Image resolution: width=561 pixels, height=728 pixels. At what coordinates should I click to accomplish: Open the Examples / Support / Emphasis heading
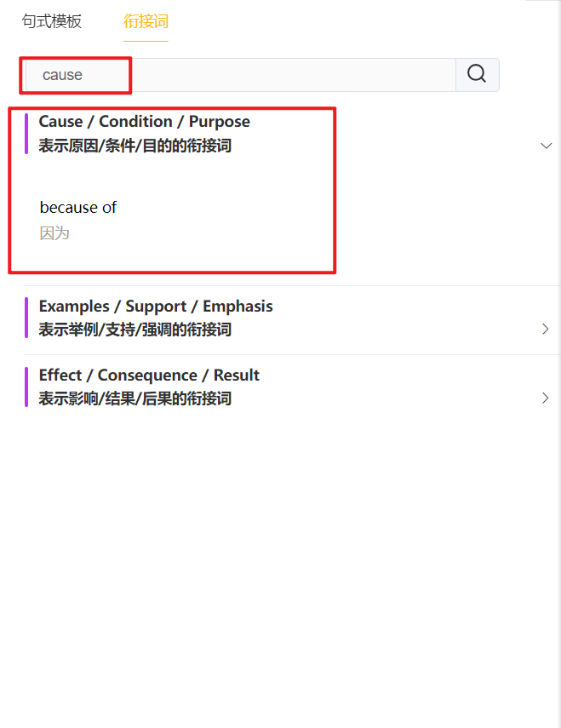coord(156,306)
